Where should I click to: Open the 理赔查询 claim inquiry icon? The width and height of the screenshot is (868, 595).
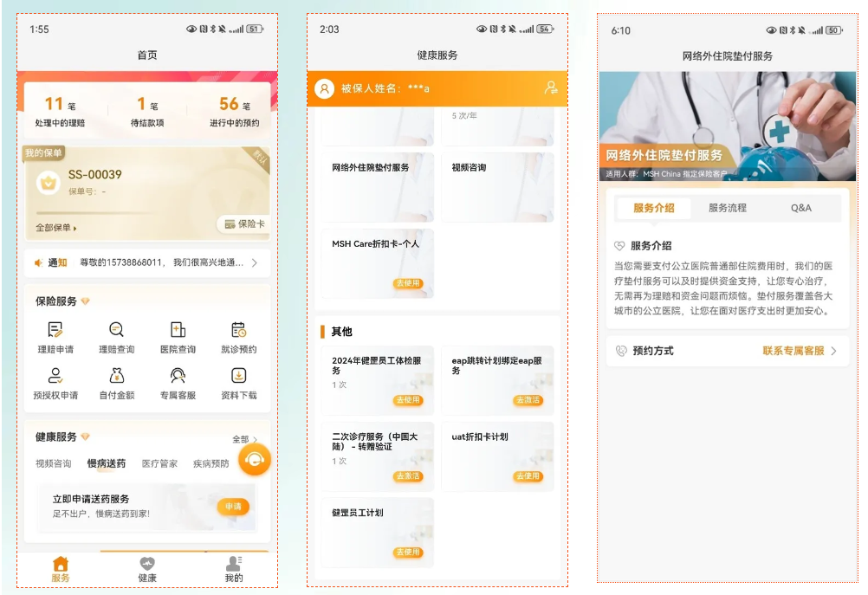(116, 330)
